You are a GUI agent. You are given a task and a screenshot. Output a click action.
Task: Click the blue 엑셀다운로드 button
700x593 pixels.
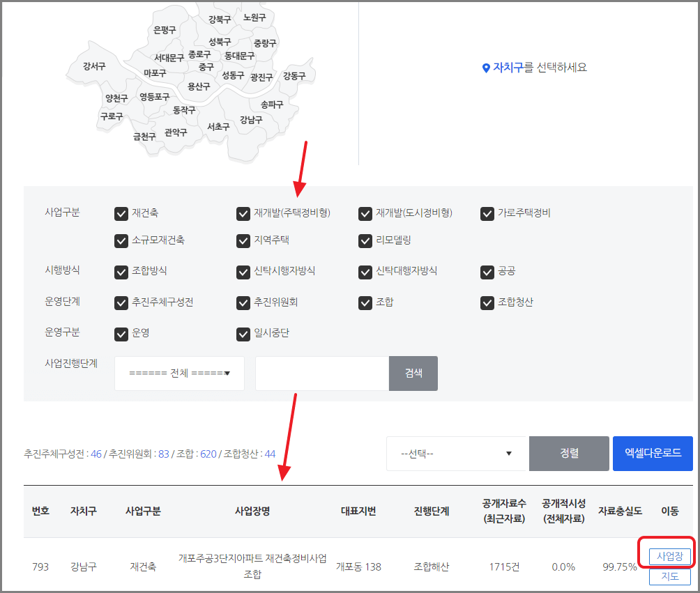pyautogui.click(x=653, y=453)
